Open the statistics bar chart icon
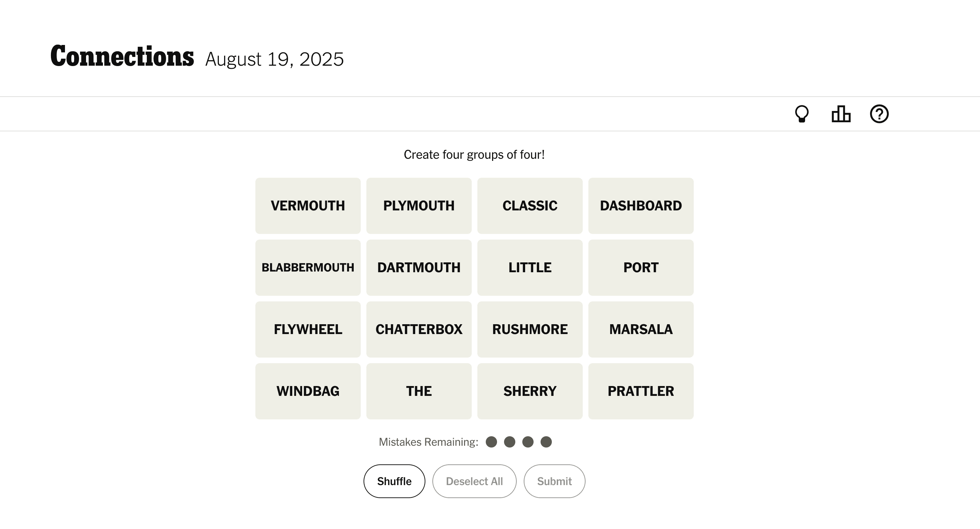This screenshot has width=980, height=529. (x=841, y=114)
